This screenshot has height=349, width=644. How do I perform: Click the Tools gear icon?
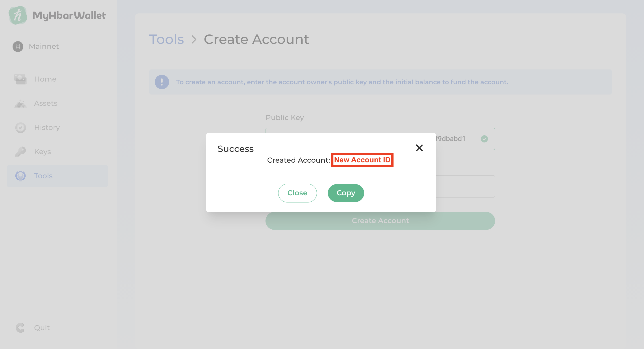pos(20,176)
